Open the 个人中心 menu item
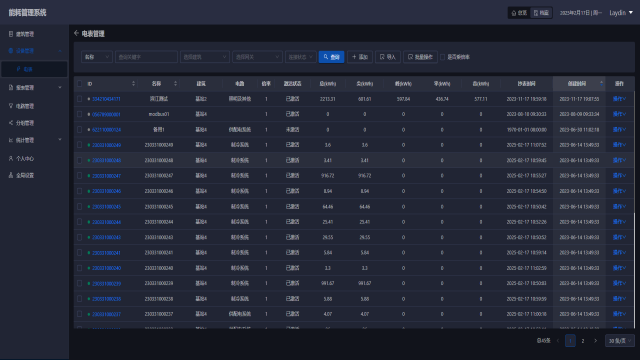The width and height of the screenshot is (640, 360). 34,158
